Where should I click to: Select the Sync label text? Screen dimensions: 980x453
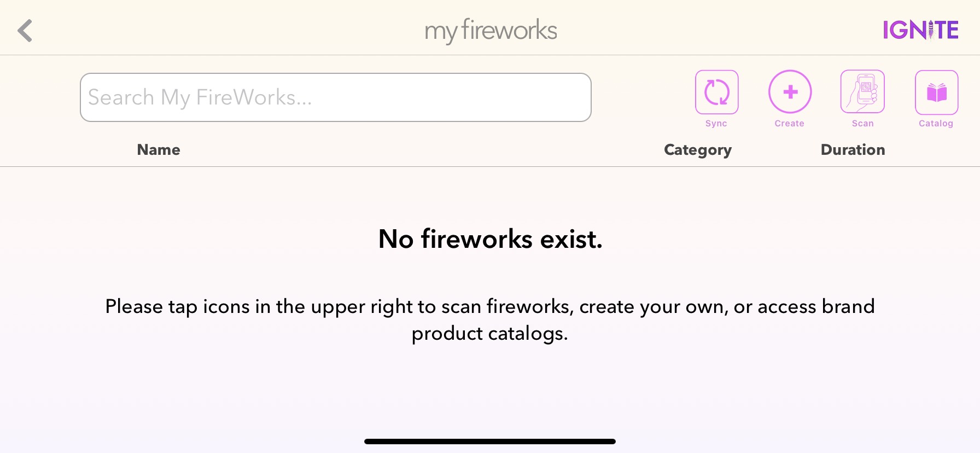click(716, 123)
